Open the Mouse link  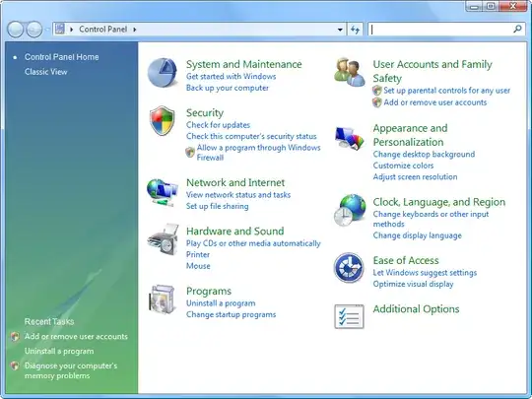(198, 266)
